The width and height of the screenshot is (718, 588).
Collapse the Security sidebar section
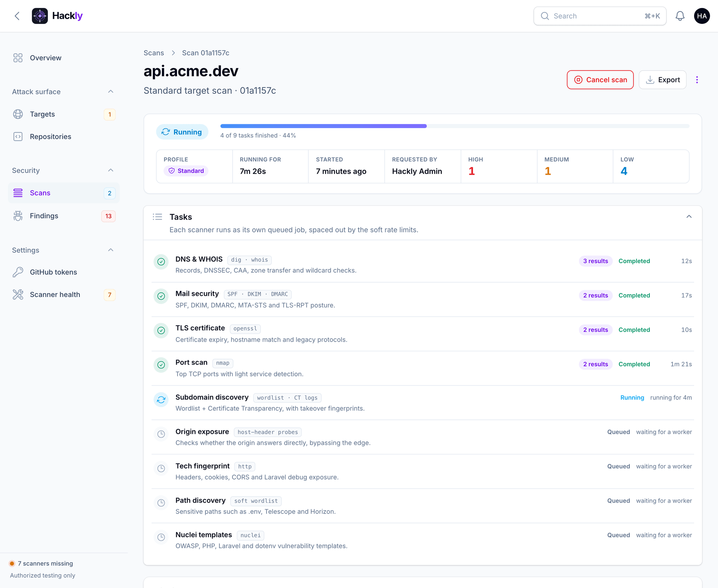pyautogui.click(x=111, y=170)
